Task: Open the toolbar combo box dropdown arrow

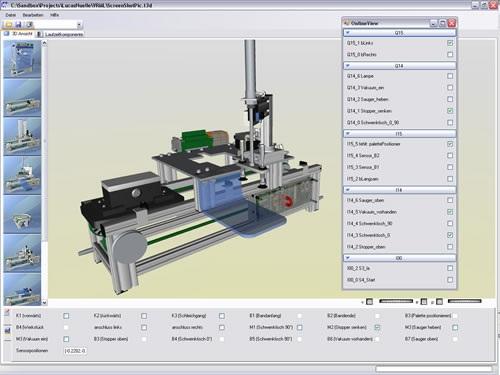Action: coord(79,25)
